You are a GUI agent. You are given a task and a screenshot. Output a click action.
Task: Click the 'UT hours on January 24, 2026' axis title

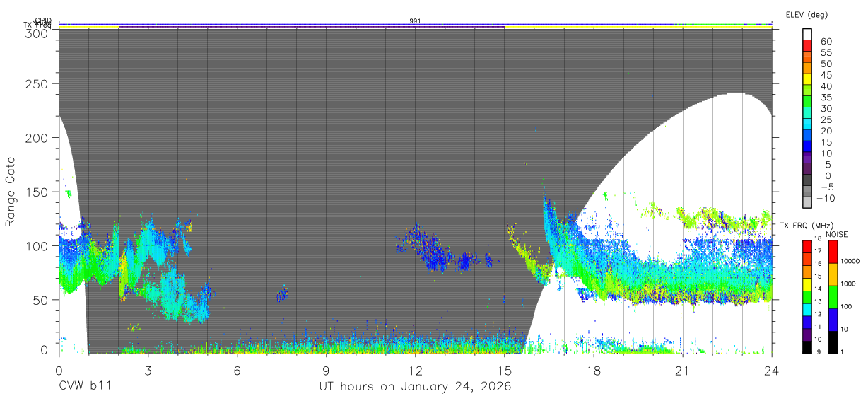click(415, 387)
